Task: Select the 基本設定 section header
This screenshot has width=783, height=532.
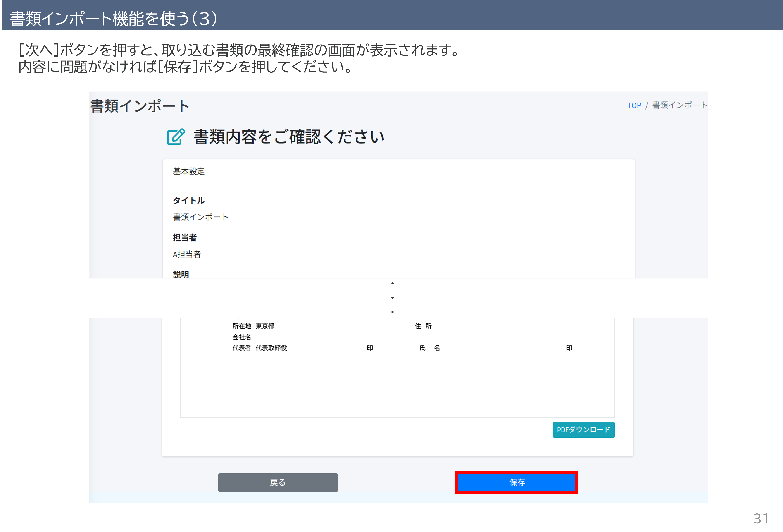Action: (x=189, y=171)
